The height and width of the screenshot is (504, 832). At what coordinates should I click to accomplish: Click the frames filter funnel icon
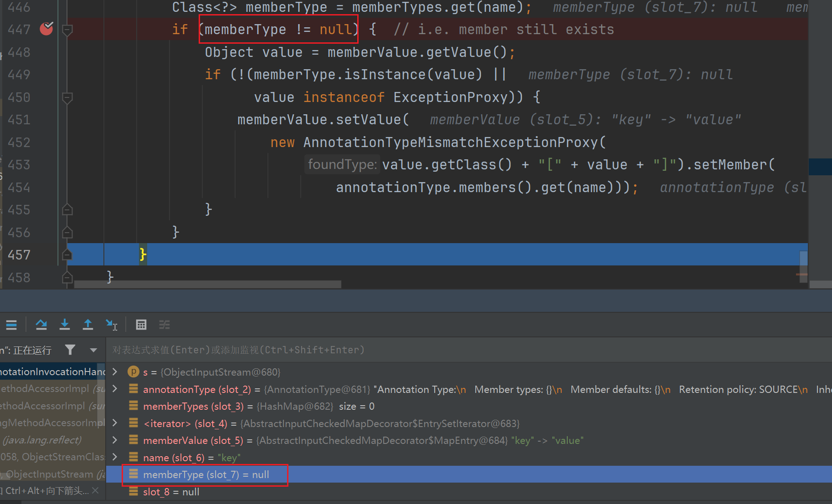(x=70, y=350)
